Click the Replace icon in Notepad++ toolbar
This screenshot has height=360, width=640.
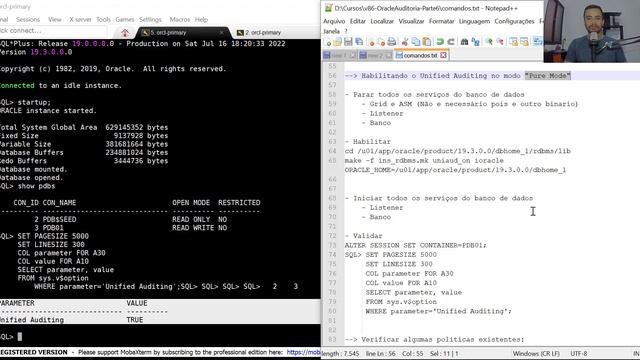(476, 42)
